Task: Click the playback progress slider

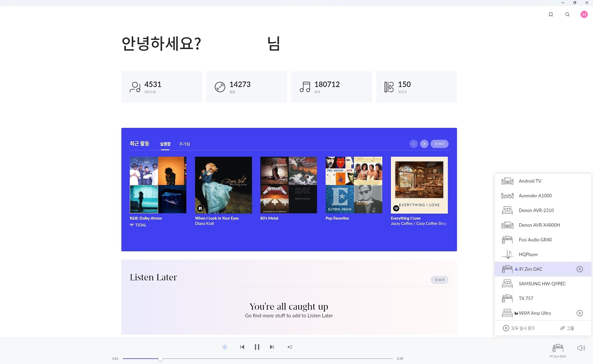Action: click(257, 358)
